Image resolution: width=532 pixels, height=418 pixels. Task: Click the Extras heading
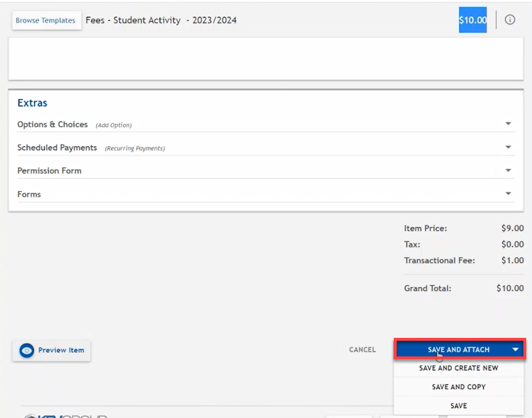[32, 103]
